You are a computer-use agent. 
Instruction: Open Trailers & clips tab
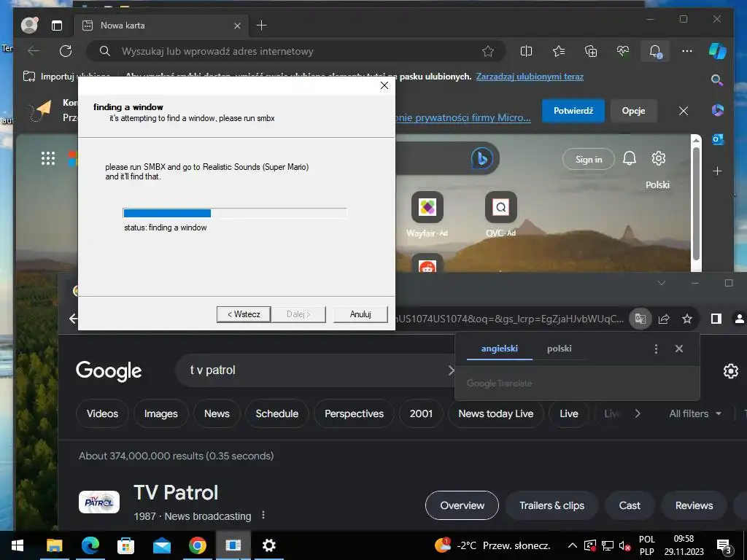(x=551, y=505)
